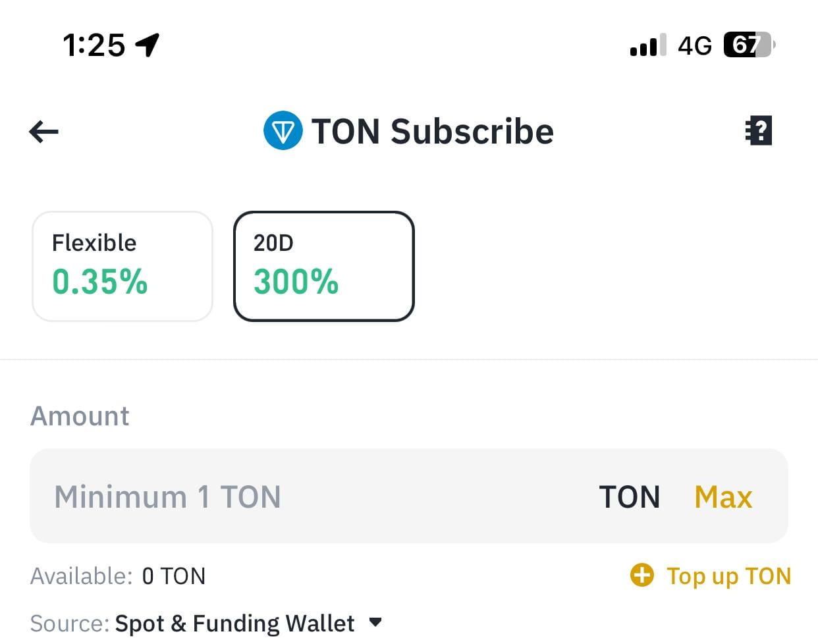
Task: Tap the 4G network indicator
Action: 695,45
